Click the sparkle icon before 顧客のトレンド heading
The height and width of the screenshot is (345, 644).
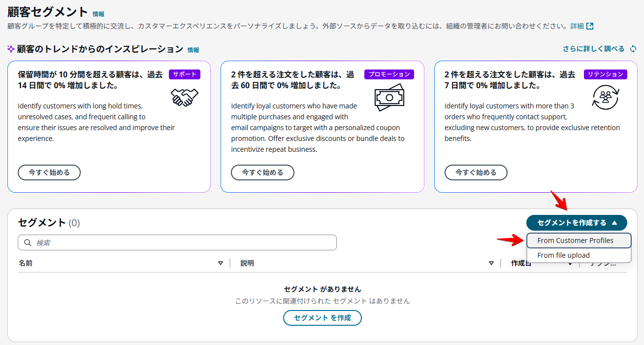[x=11, y=49]
